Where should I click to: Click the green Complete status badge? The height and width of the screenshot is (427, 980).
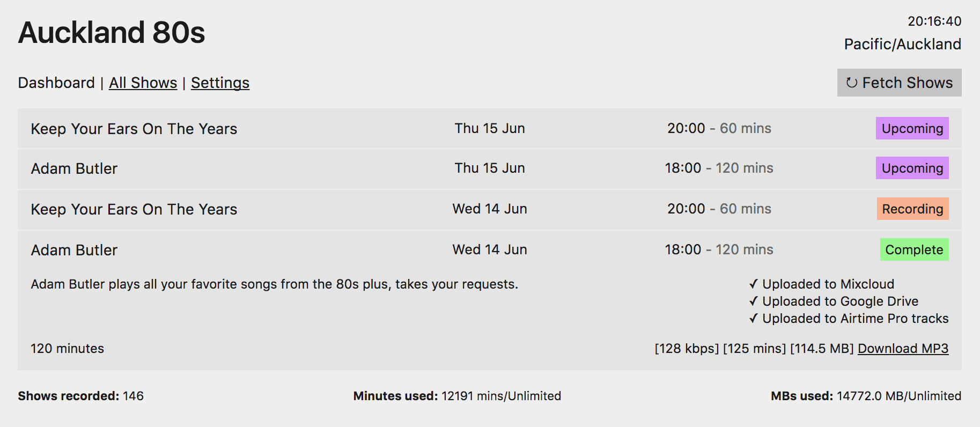914,249
